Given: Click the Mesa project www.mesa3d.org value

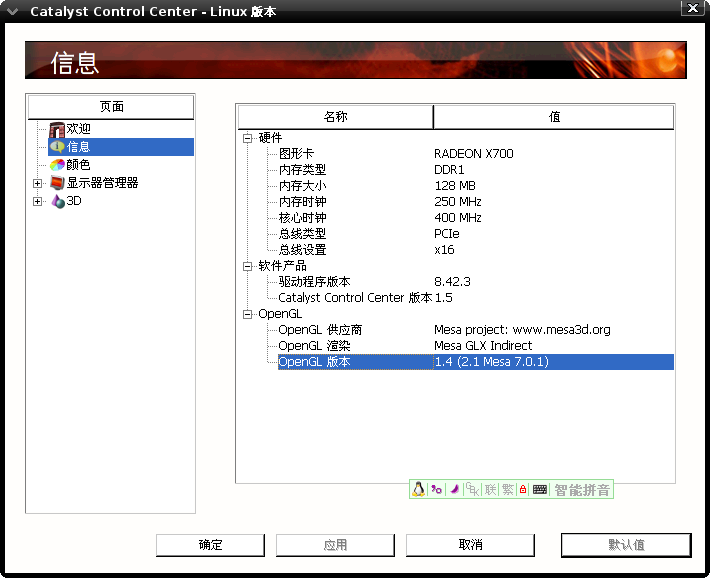Looking at the screenshot, I should [522, 330].
